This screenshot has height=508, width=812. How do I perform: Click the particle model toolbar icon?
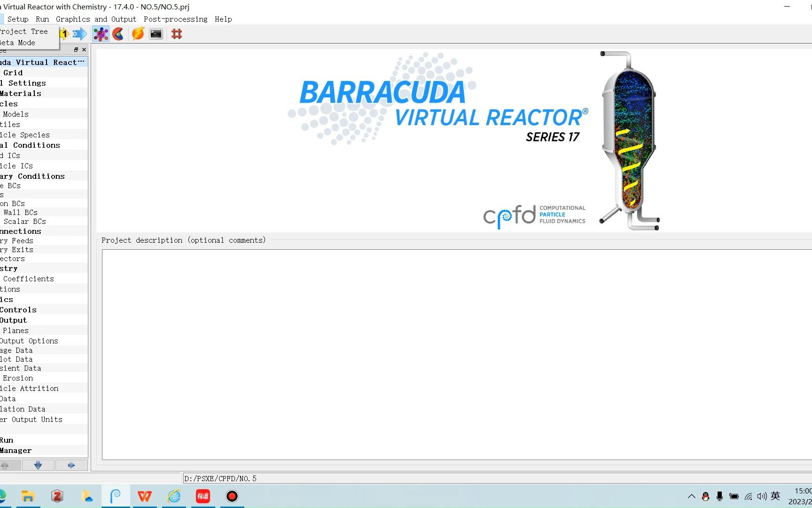101,33
